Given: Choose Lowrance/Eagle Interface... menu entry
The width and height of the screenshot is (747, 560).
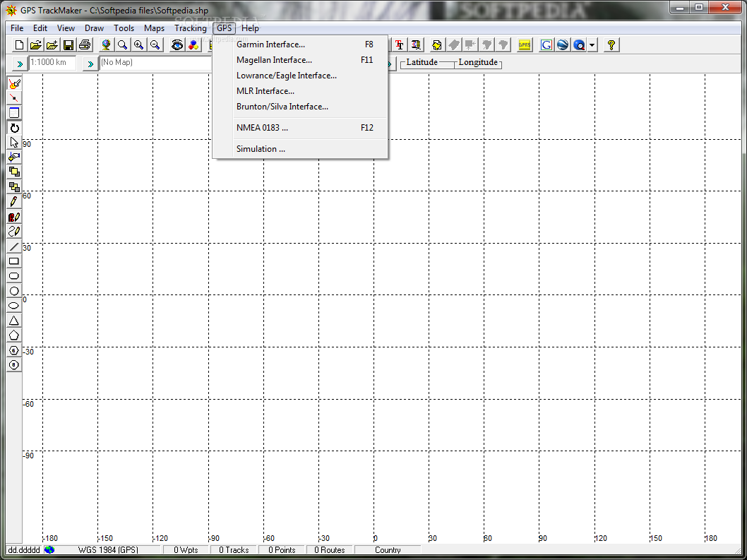Looking at the screenshot, I should 301,76.
